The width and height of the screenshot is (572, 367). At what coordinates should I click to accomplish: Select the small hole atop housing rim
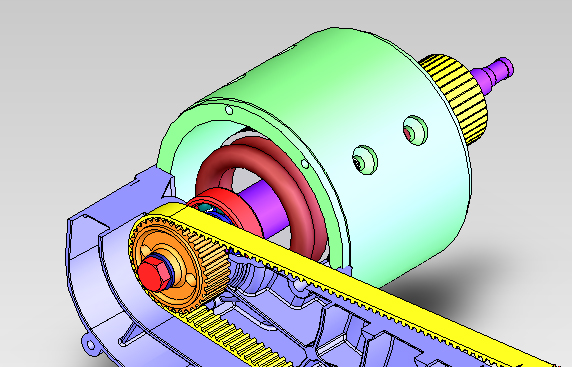point(229,109)
